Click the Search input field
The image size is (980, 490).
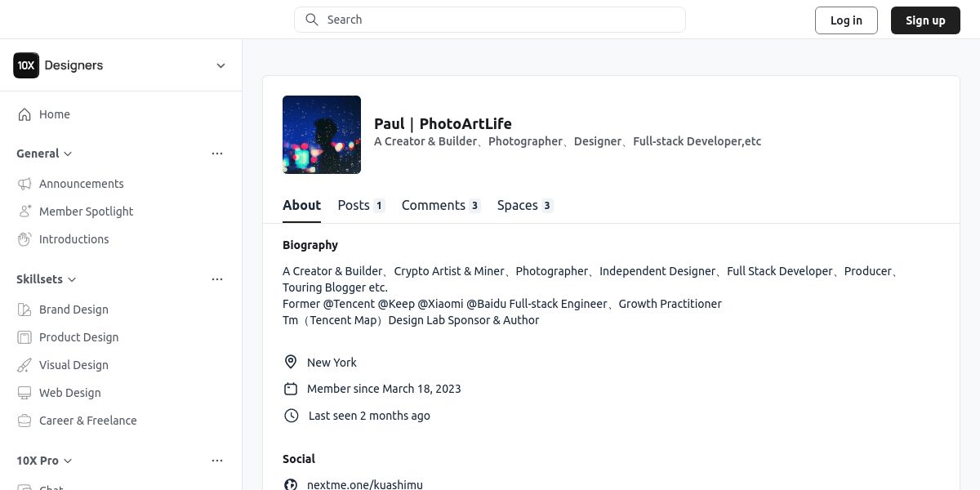tap(490, 20)
